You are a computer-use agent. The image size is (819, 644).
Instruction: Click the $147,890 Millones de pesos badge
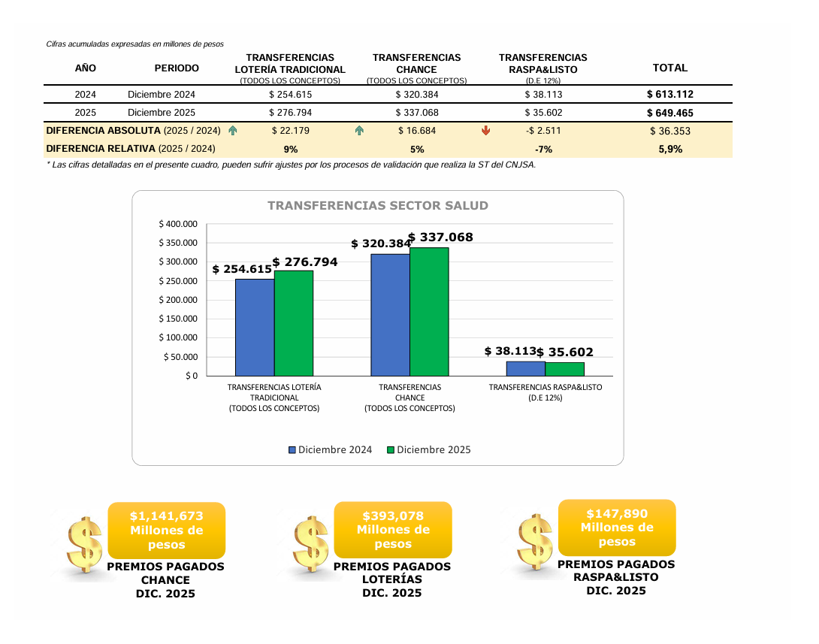617,528
